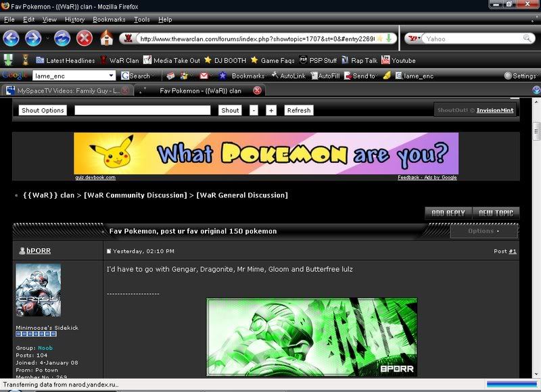Viewport: 541px width, 392px height.
Task: Open the History menu
Action: [x=74, y=20]
